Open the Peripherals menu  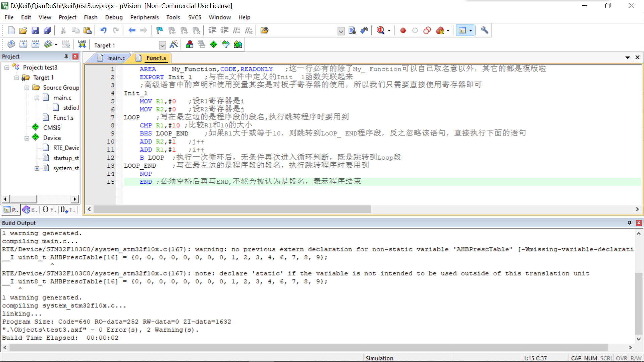[x=144, y=17]
